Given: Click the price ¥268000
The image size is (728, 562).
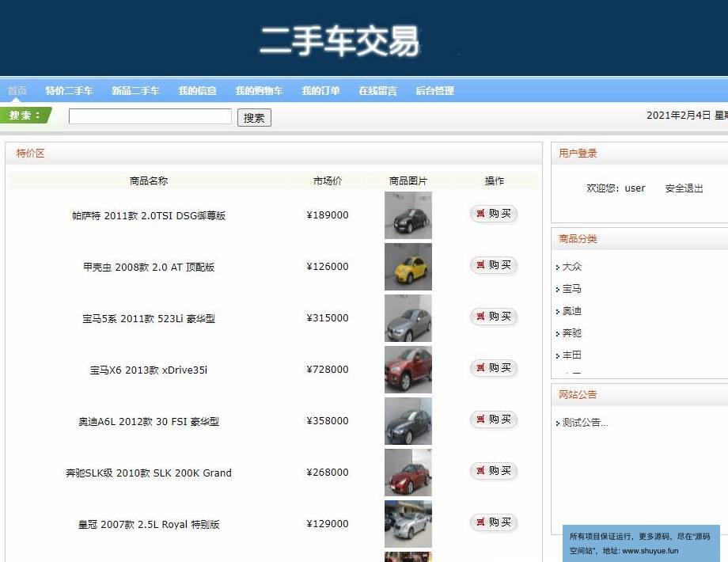Looking at the screenshot, I should click(x=328, y=473).
